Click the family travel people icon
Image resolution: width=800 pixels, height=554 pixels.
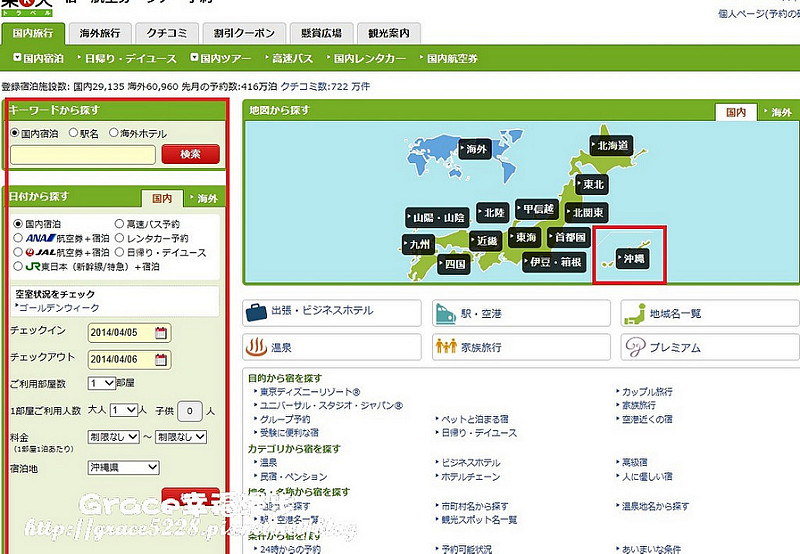[x=446, y=347]
